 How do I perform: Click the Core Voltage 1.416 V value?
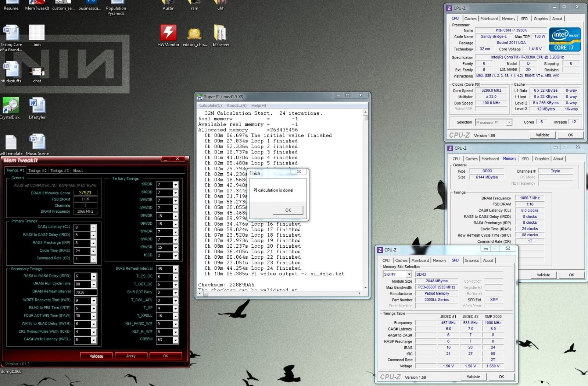(535, 49)
